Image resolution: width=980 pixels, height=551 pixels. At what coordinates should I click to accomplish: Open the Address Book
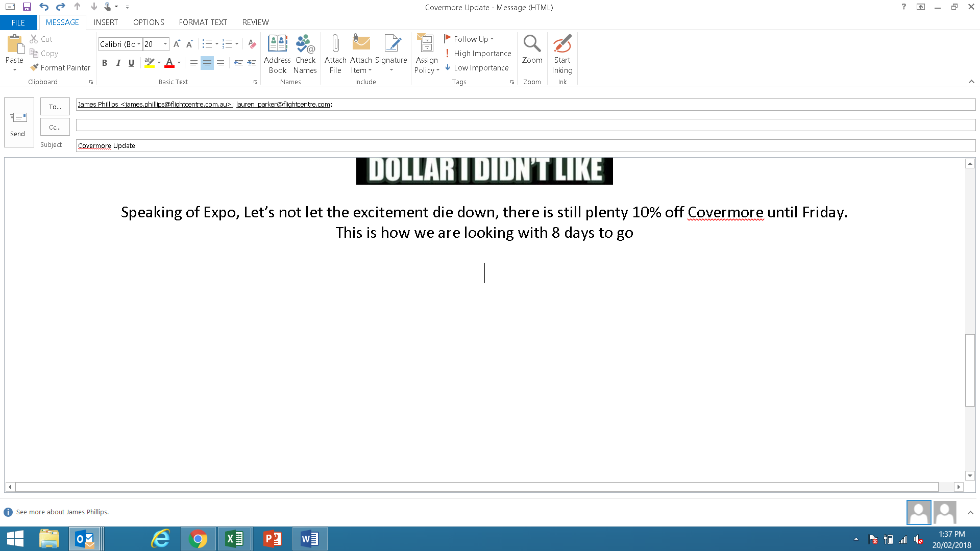point(277,54)
